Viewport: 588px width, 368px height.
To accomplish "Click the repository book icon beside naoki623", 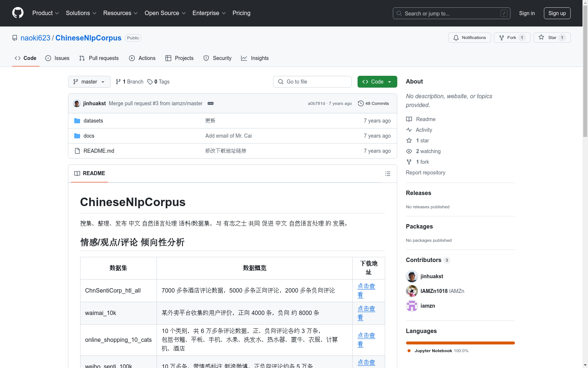I will coord(15,38).
